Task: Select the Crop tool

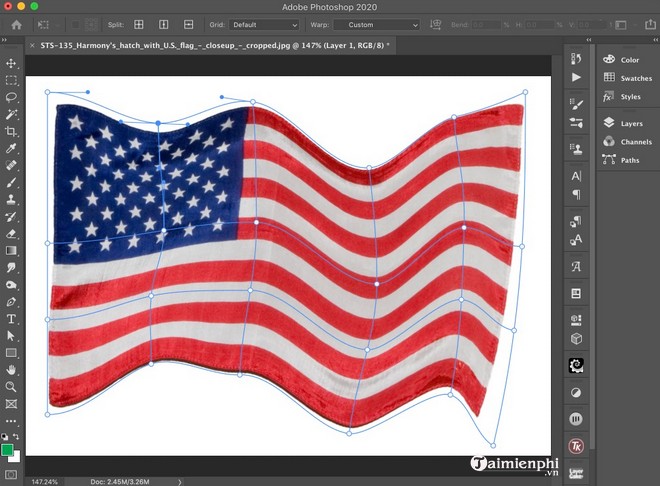Action: 11,131
